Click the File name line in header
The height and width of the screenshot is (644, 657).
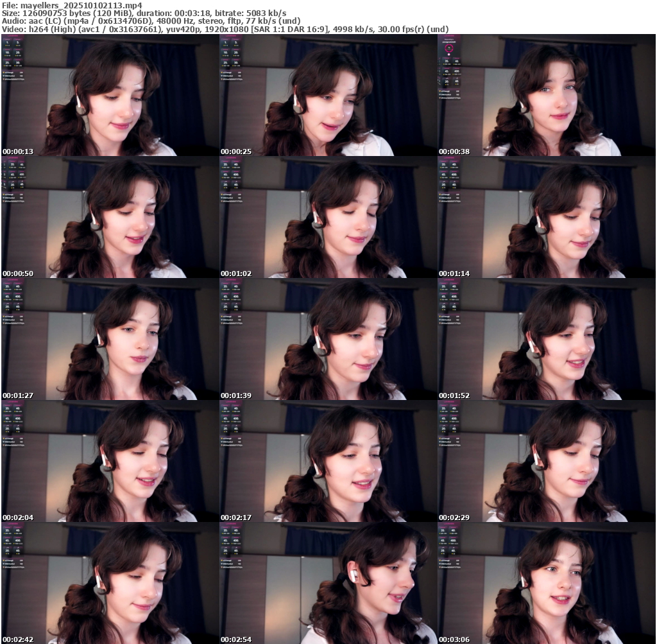tap(72, 5)
